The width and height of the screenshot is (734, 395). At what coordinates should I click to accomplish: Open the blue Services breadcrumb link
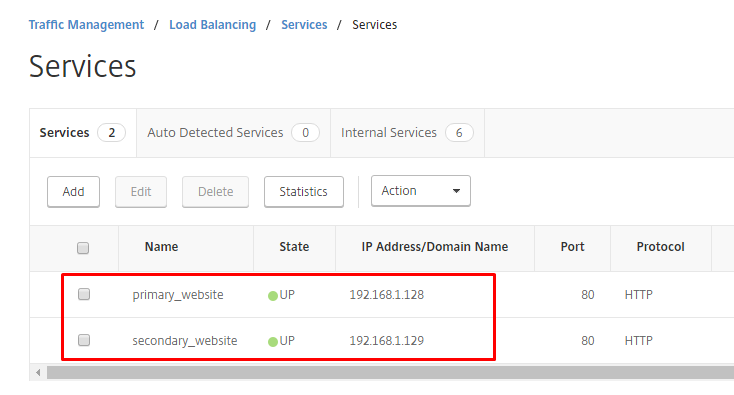click(304, 25)
